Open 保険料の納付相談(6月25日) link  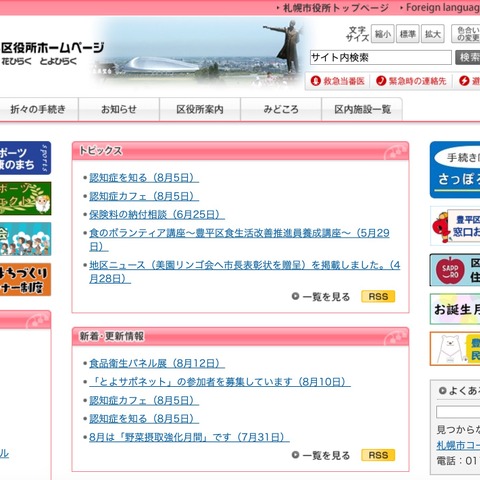click(157, 214)
